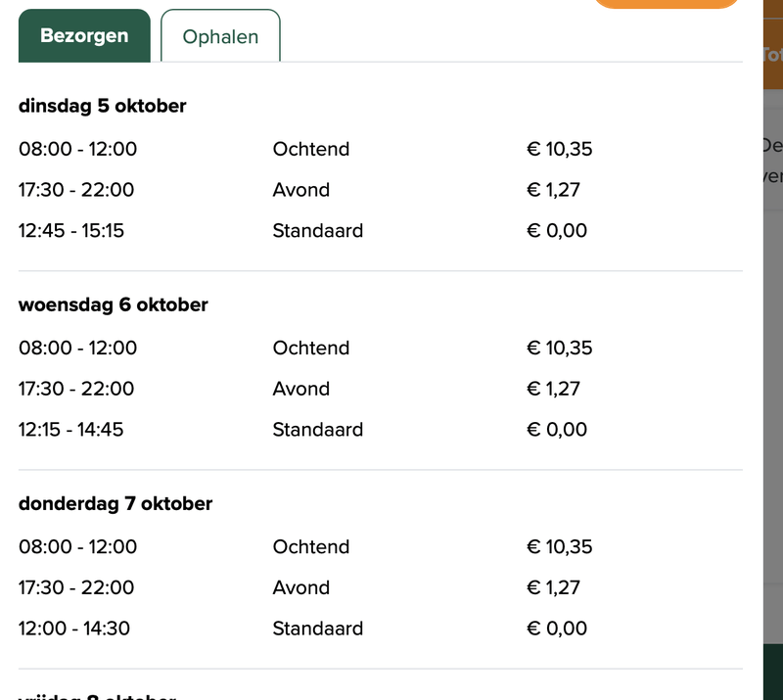Click Thursday's € 0,00 standard price
This screenshot has height=700, width=783.
(557, 629)
